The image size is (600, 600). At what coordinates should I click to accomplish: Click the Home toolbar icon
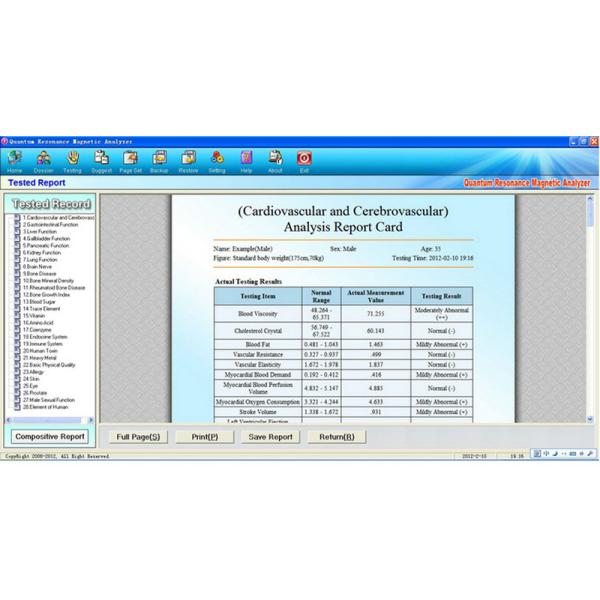pyautogui.click(x=14, y=159)
